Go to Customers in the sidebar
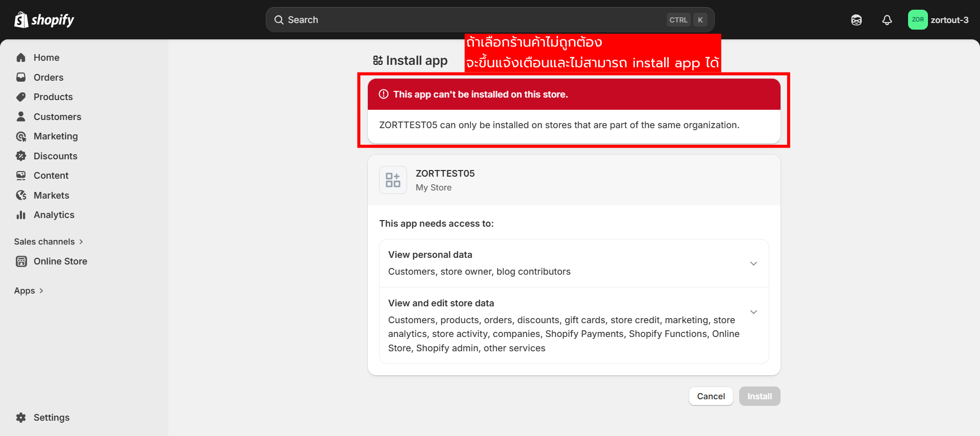Viewport: 980px width, 436px height. click(x=57, y=117)
